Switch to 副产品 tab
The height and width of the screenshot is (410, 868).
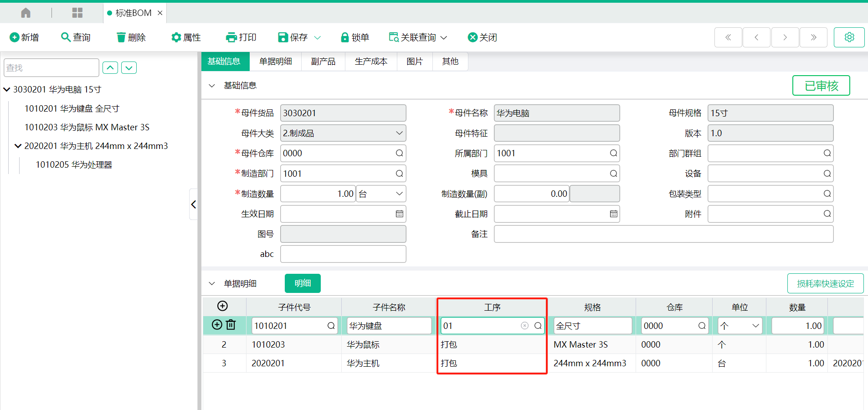click(x=324, y=61)
